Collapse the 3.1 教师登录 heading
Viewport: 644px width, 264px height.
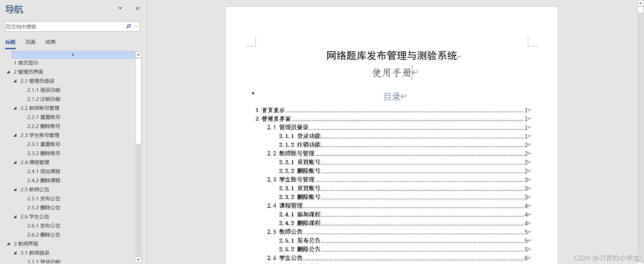(x=15, y=253)
